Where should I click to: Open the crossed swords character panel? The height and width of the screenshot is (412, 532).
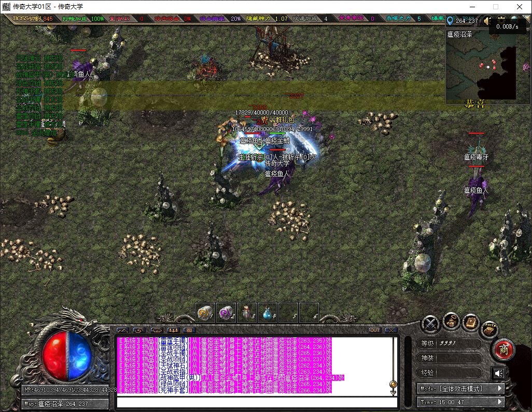click(x=431, y=324)
